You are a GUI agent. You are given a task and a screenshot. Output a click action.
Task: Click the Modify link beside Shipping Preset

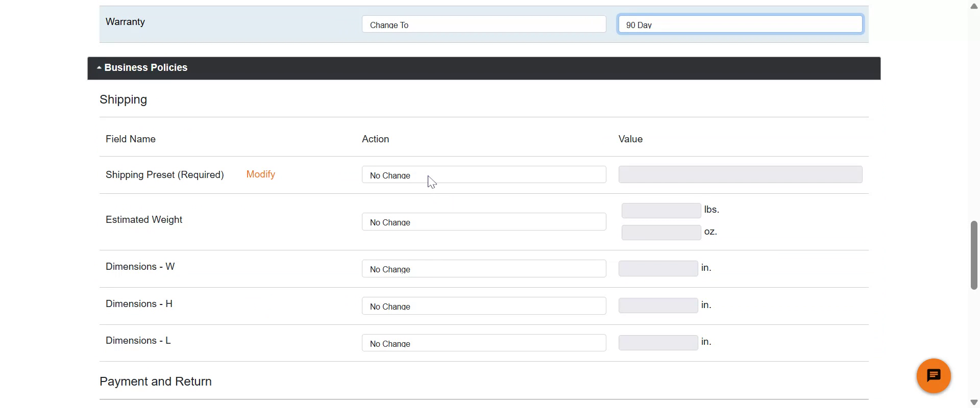(260, 174)
